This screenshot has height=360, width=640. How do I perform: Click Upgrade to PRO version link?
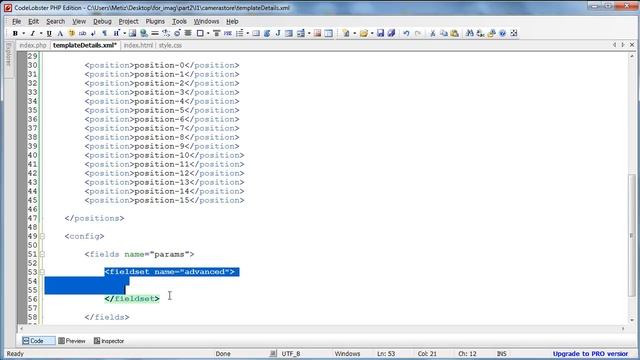point(590,354)
